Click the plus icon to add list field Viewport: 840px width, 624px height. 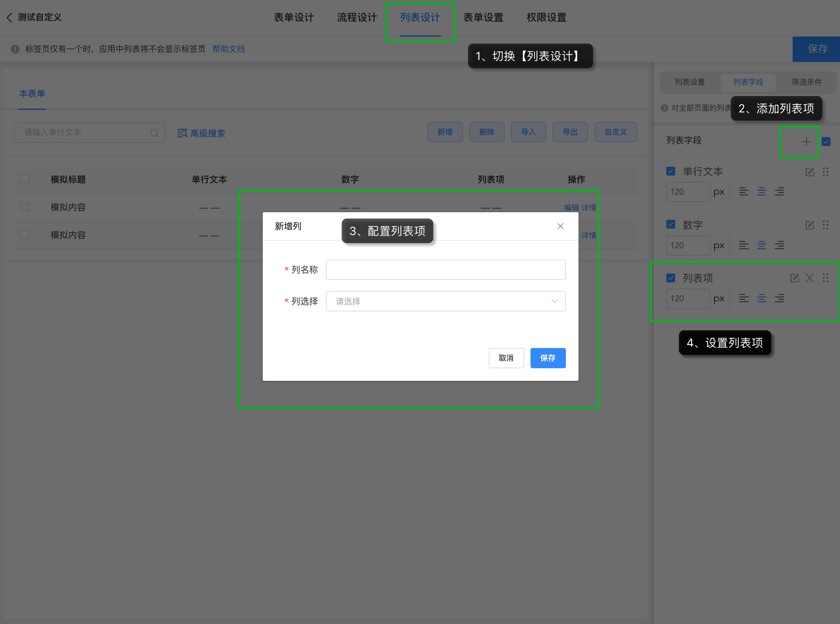point(806,142)
